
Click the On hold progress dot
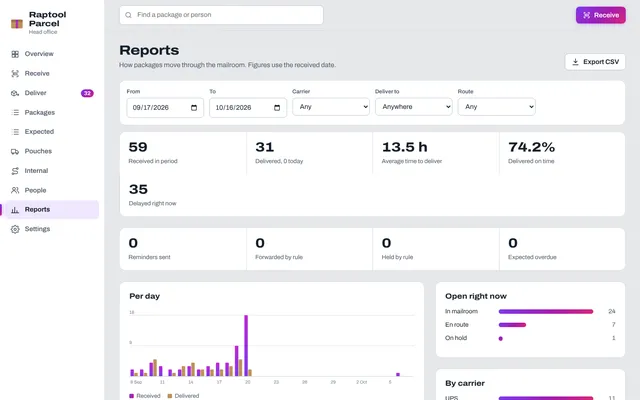501,338
